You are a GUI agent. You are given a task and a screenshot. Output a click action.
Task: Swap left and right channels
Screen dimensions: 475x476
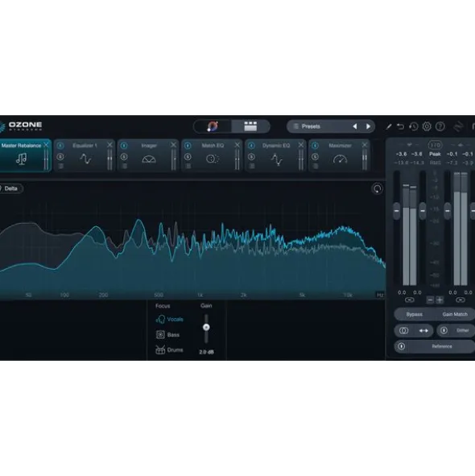[423, 330]
